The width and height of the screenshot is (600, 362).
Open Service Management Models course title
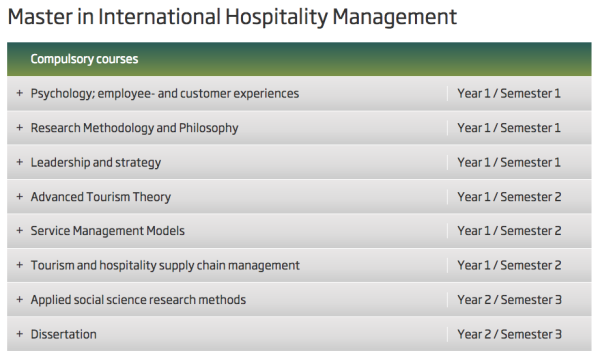click(x=108, y=231)
